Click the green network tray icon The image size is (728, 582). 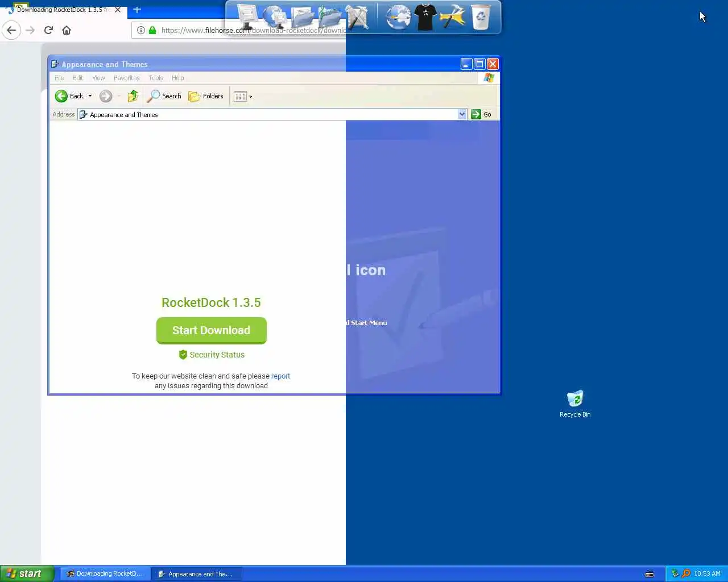675,573
